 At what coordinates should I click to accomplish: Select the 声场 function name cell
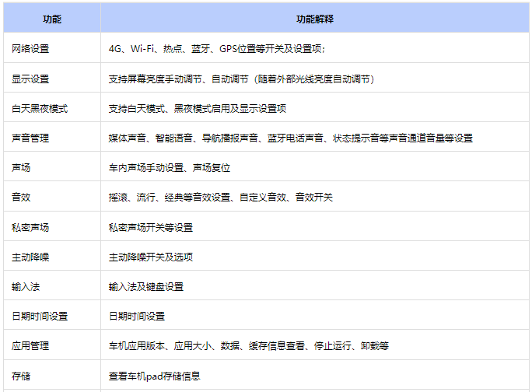[x=21, y=167]
